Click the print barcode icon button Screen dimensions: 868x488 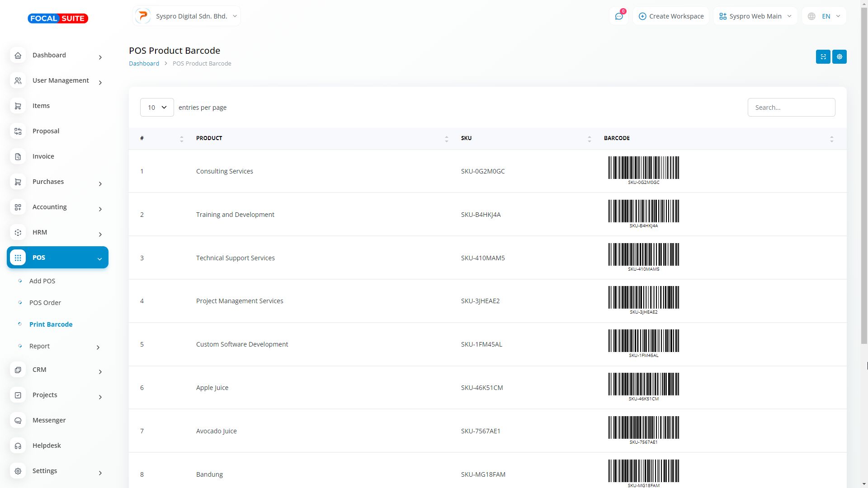pyautogui.click(x=823, y=57)
